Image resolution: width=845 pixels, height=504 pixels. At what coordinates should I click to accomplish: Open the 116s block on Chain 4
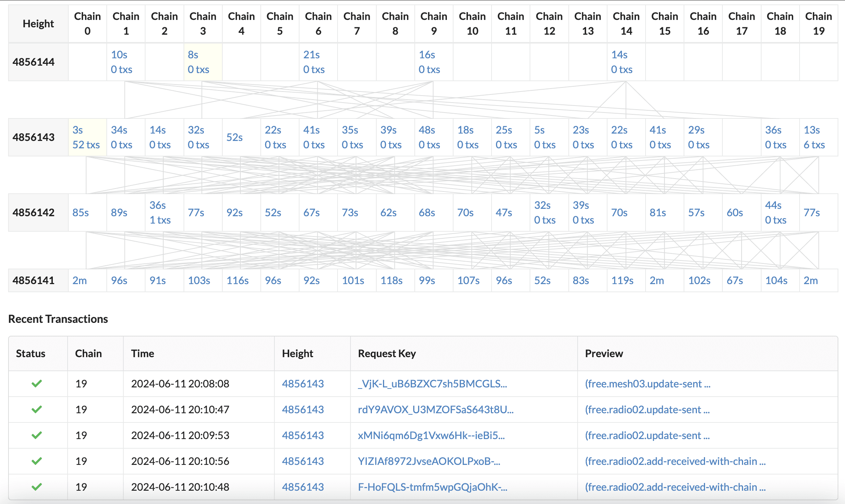[x=237, y=280]
